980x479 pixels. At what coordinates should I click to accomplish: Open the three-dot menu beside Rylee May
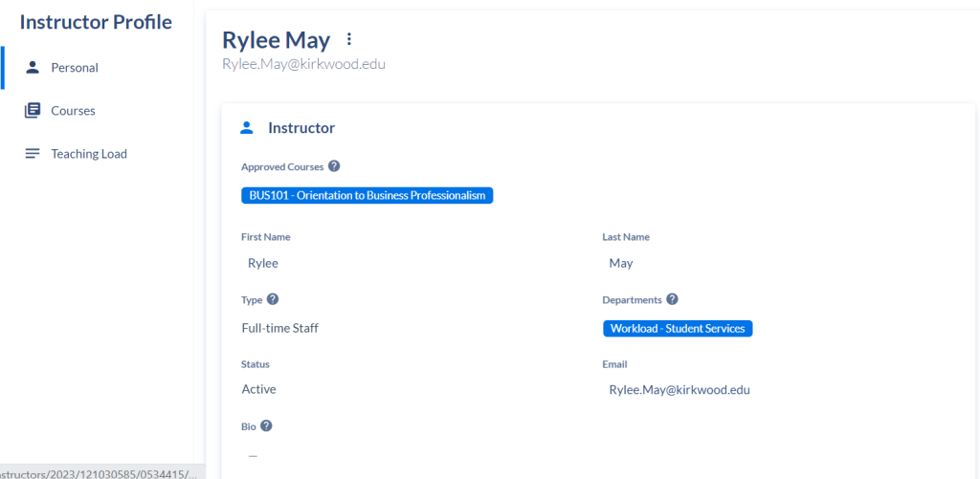click(x=349, y=39)
